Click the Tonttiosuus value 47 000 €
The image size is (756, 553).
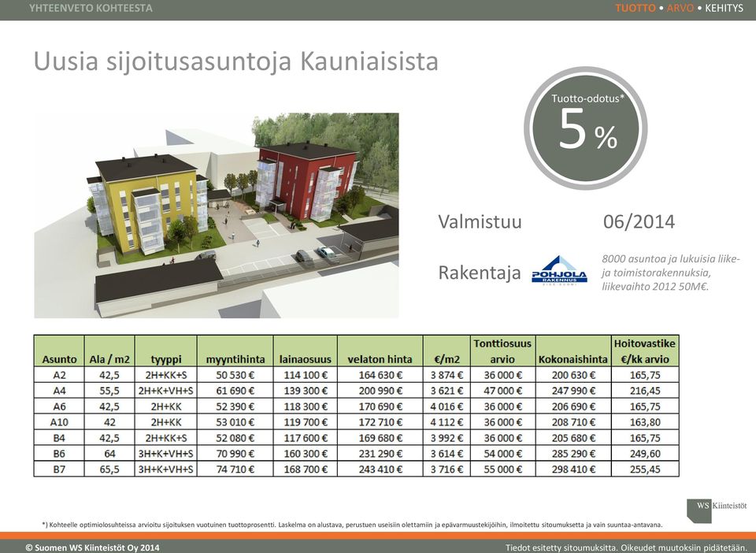pos(502,391)
